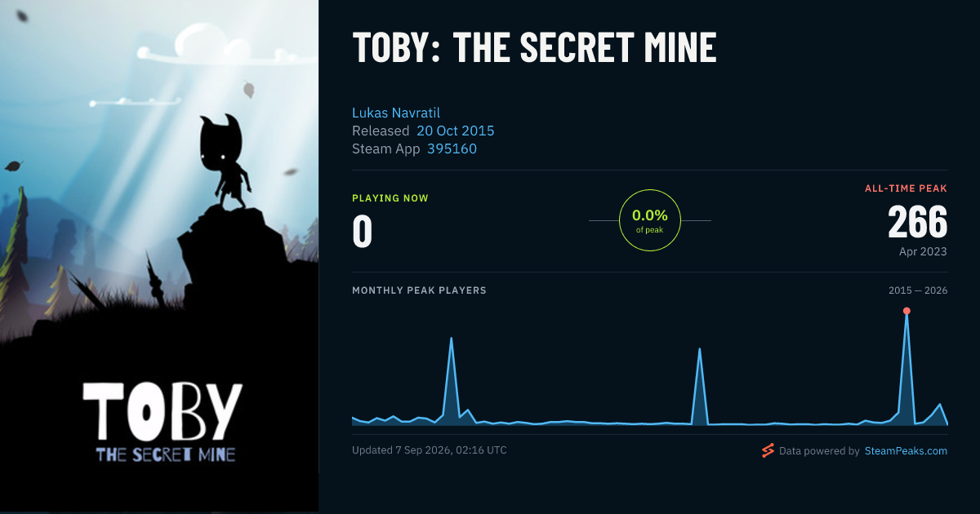Image resolution: width=980 pixels, height=514 pixels.
Task: Select the release date 20 Oct 2015
Action: (456, 131)
